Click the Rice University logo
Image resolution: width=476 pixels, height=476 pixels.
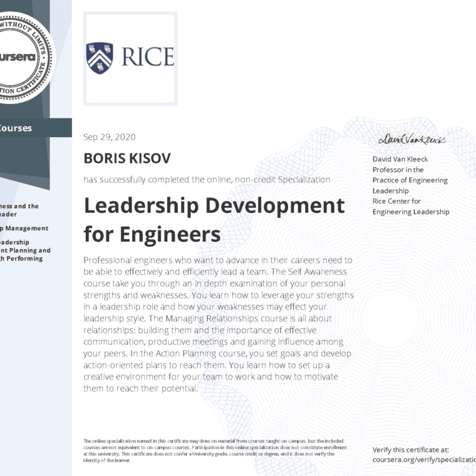130,58
